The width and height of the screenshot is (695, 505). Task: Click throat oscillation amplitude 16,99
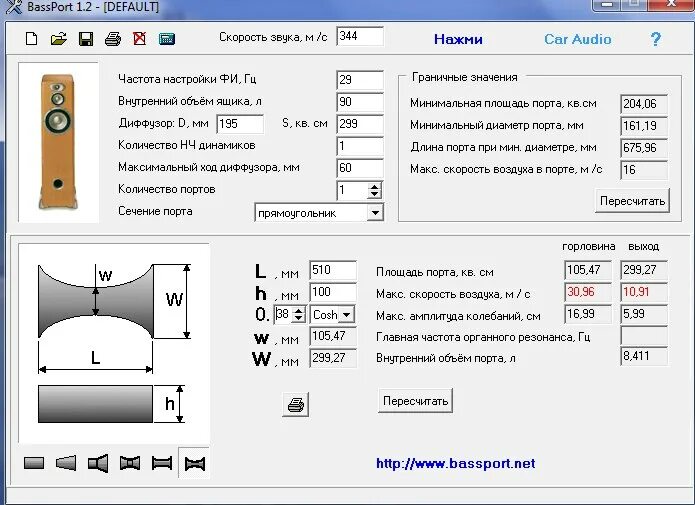tap(588, 314)
